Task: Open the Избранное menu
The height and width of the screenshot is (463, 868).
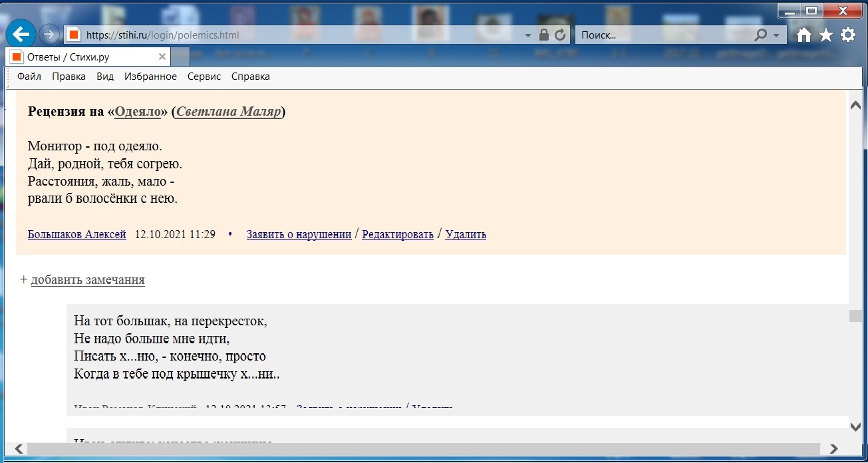Action: [150, 77]
